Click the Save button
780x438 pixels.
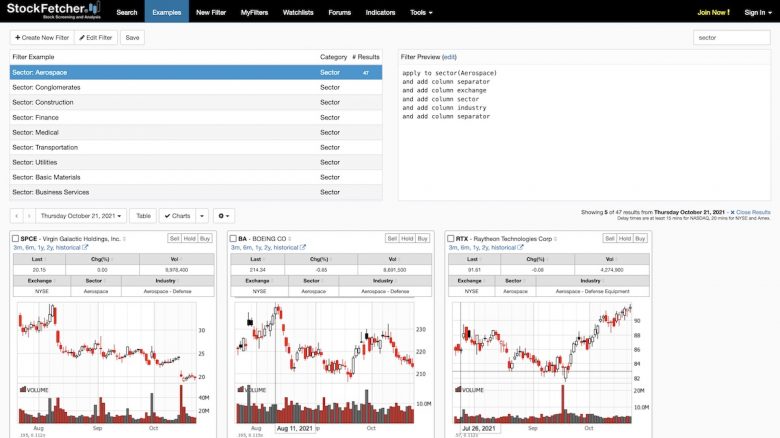click(x=132, y=37)
